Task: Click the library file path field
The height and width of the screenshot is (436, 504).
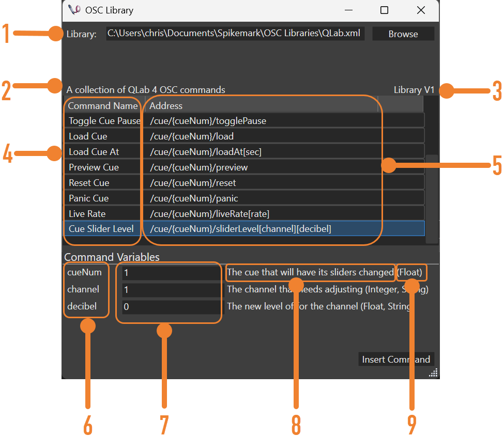Action: [x=235, y=33]
